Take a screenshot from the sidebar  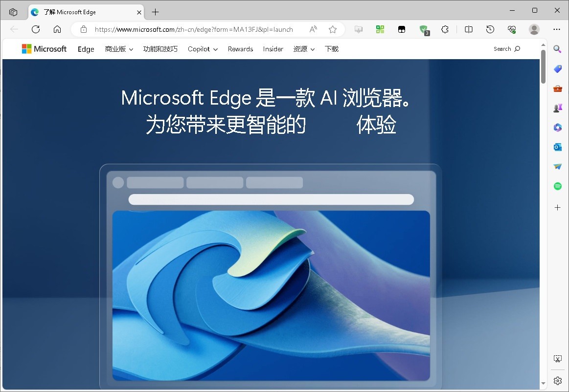coord(557,359)
